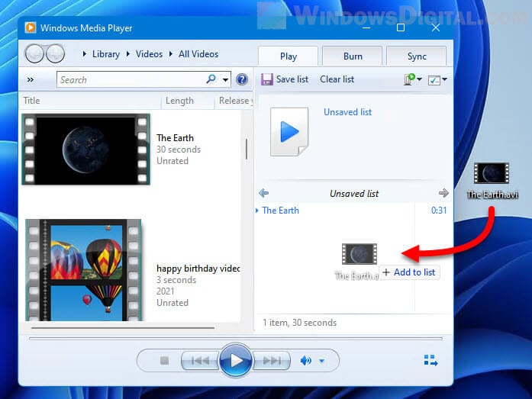Click The Earth title in library
The width and height of the screenshot is (532, 399).
pos(175,138)
